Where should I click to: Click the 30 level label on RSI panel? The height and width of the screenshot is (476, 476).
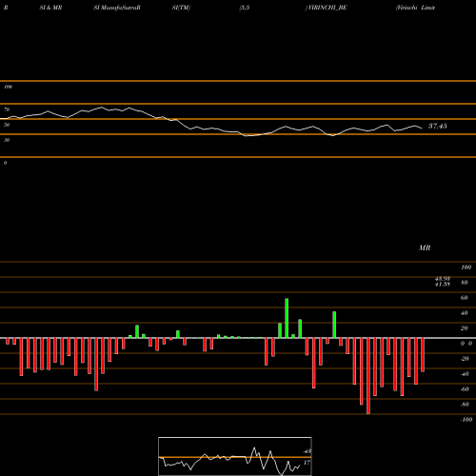(7, 140)
